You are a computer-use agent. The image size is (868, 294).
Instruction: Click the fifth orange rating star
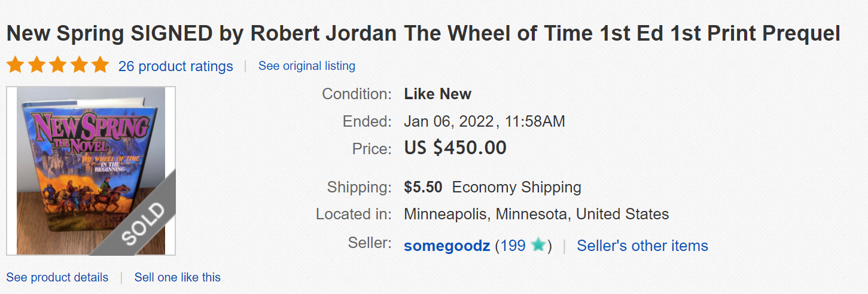[x=100, y=65]
